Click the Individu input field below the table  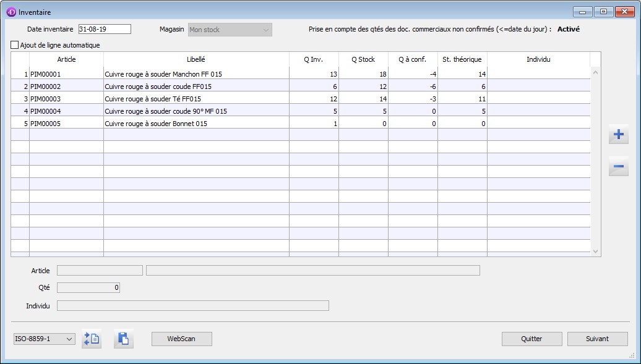click(192, 305)
